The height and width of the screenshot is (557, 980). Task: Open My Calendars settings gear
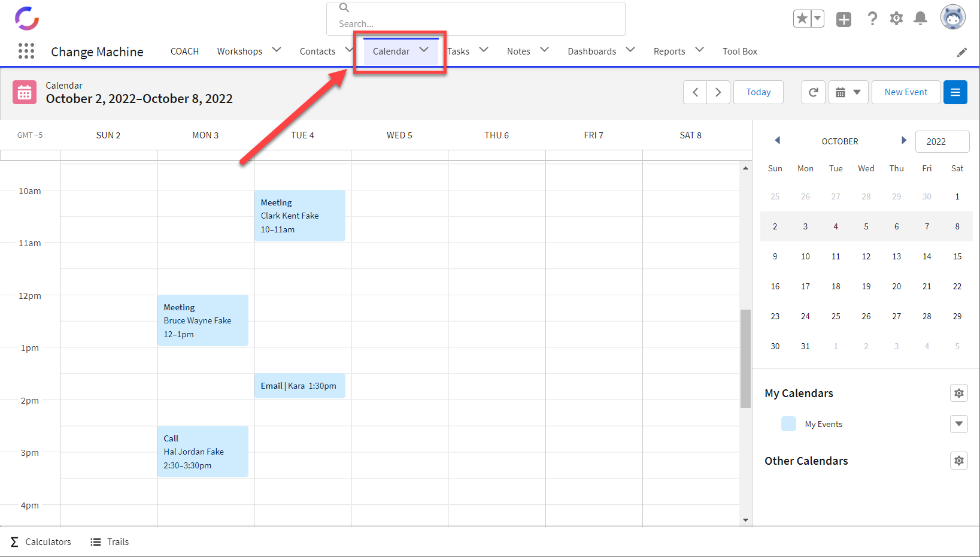click(x=958, y=393)
